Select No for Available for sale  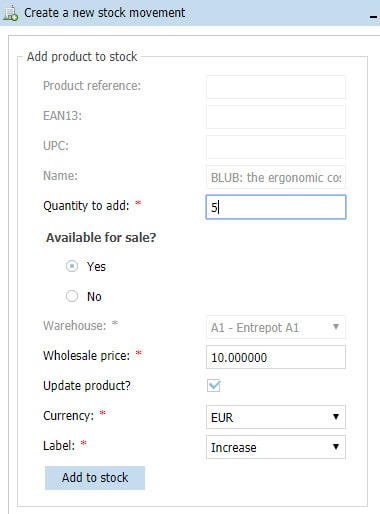(72, 296)
